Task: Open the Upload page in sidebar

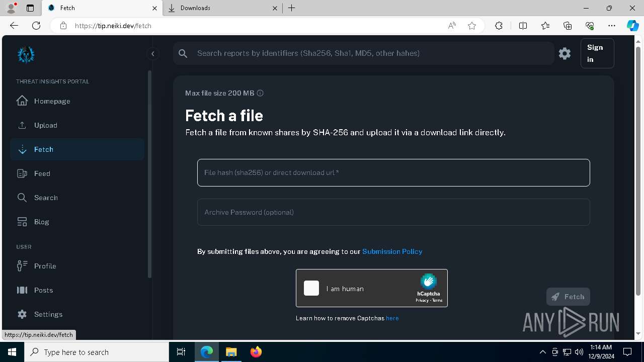Action: click(x=77, y=125)
